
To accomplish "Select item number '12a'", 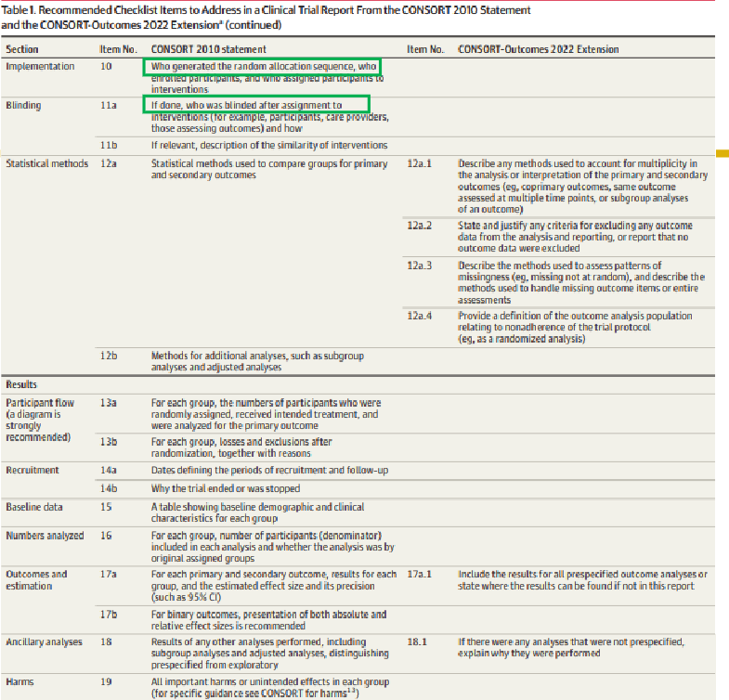I will (109, 163).
